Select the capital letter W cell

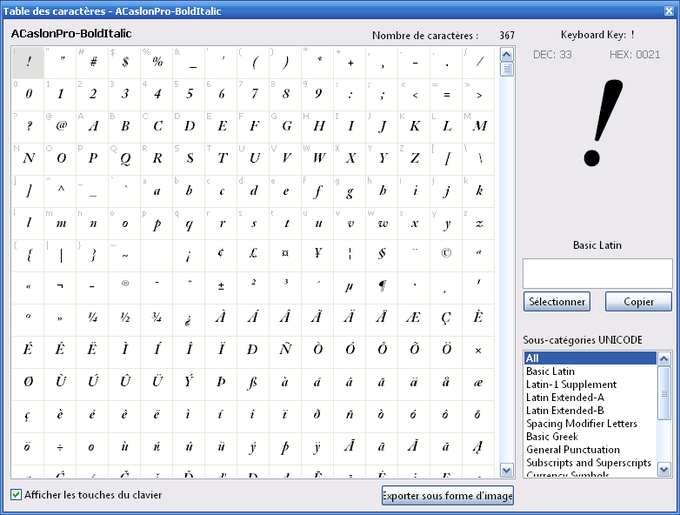[318, 159]
